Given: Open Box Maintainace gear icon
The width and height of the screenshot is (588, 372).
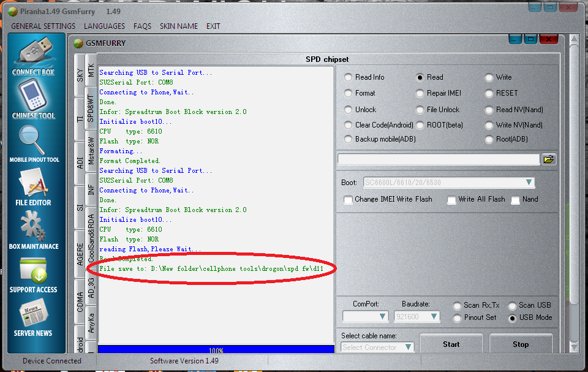Looking at the screenshot, I should click(34, 226).
